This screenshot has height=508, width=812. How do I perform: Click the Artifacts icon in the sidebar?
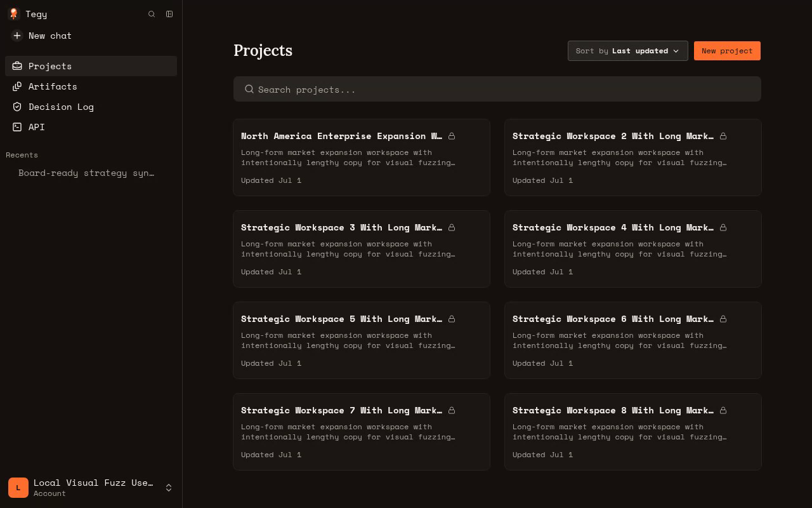tap(17, 86)
